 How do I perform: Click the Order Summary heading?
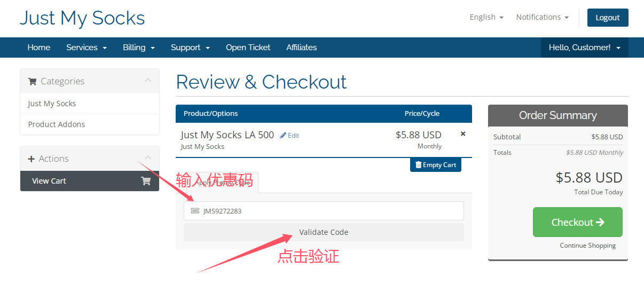click(x=558, y=115)
